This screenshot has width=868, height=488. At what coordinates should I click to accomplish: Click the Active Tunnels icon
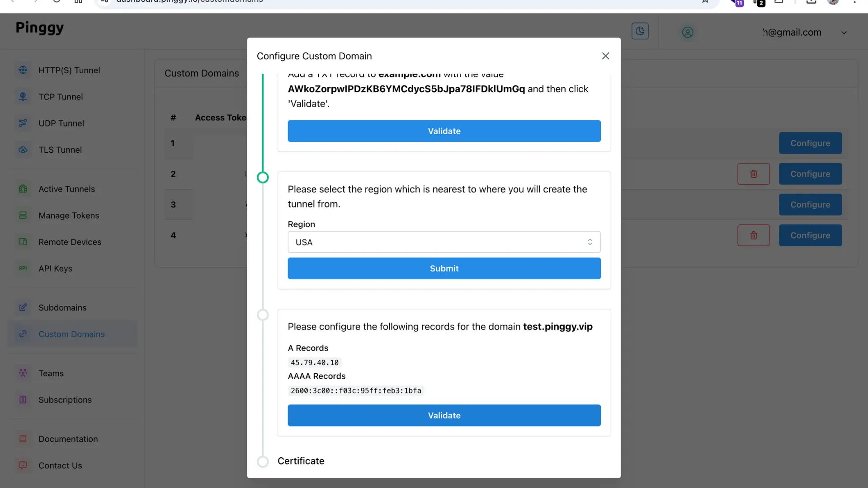(23, 189)
